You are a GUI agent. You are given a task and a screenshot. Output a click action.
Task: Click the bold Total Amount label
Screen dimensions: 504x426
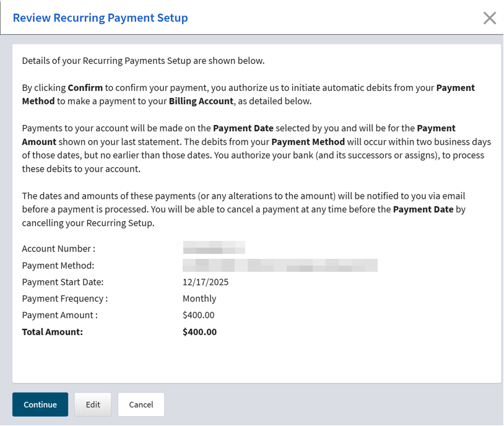(x=53, y=331)
